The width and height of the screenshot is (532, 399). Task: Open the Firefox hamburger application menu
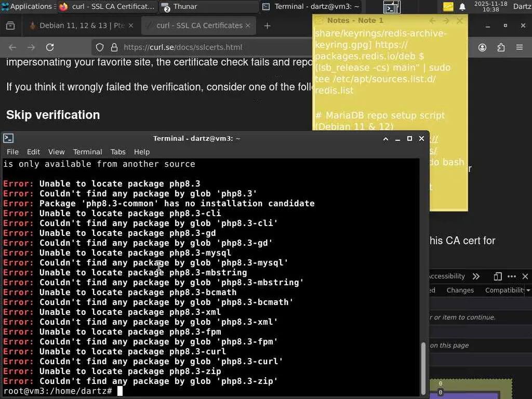[x=520, y=47]
